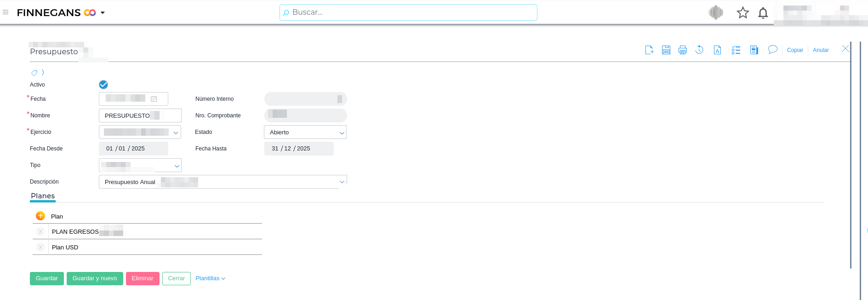Click the Copiar link
This screenshot has height=300, width=868.
click(x=795, y=50)
